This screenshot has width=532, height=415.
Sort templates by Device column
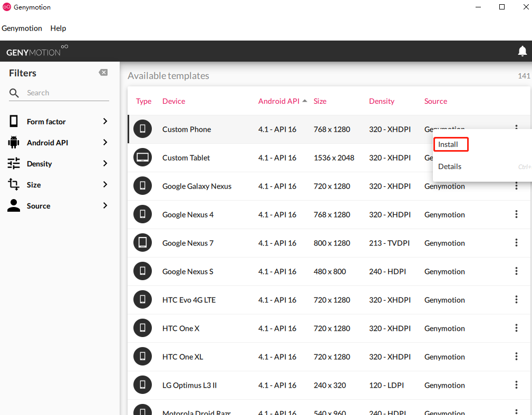[173, 101]
